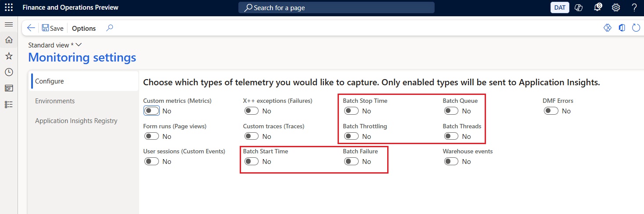Open the Modules list icon in sidebar
Image resolution: width=644 pixels, height=214 pixels.
click(x=9, y=104)
